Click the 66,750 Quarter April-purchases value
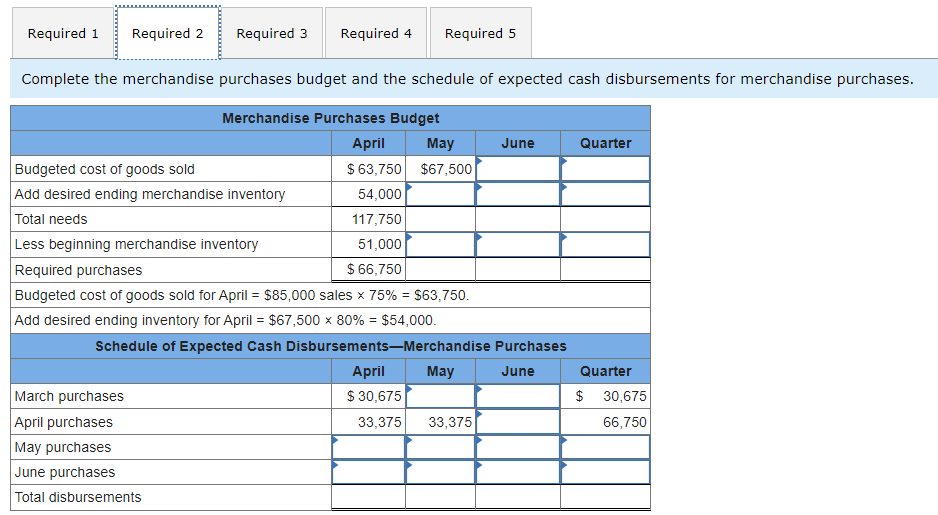 coord(625,422)
